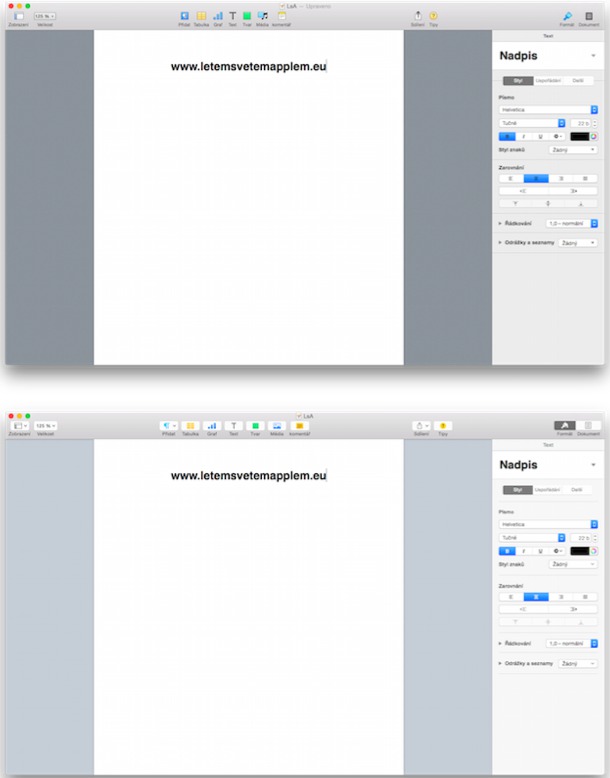Screen dimensions: 610x778
Task: Click the Text toolbar button, lower window
Action: pyautogui.click(x=233, y=426)
